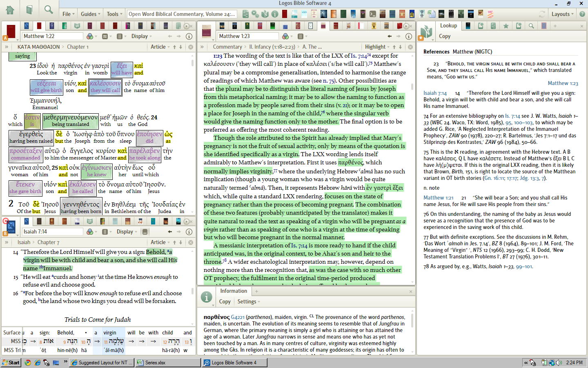Open visual filters in Matthew 1:23 commentary panel
588x368 pixels.
coord(287,36)
